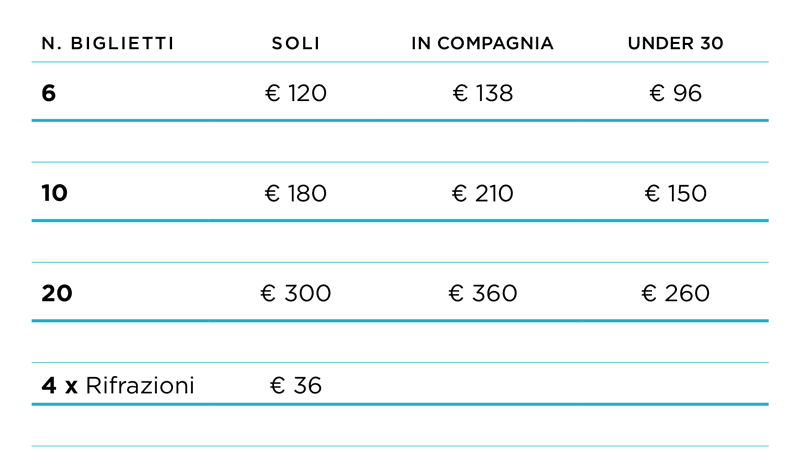The width and height of the screenshot is (800, 469).
Task: Select the € 360 price cell
Action: point(483,294)
